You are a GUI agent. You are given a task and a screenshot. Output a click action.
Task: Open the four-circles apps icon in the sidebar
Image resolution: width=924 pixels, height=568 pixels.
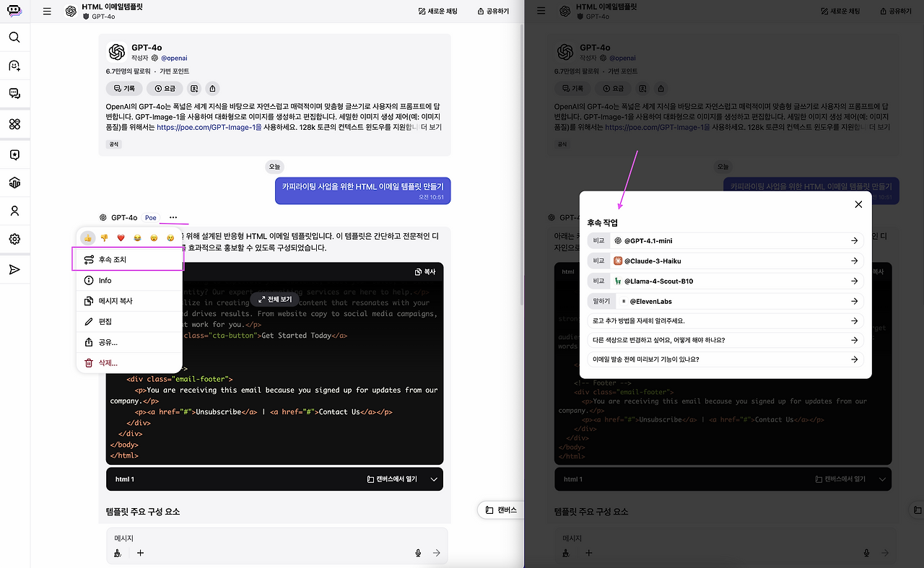coord(14,124)
